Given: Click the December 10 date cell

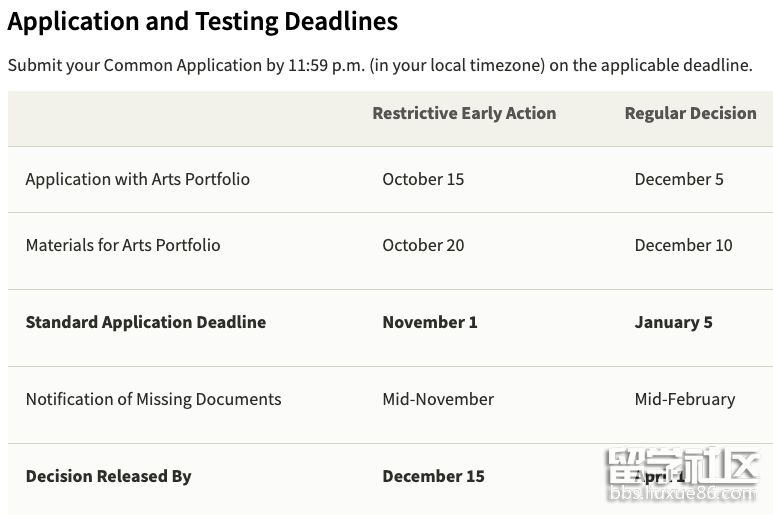Looking at the screenshot, I should [x=683, y=245].
